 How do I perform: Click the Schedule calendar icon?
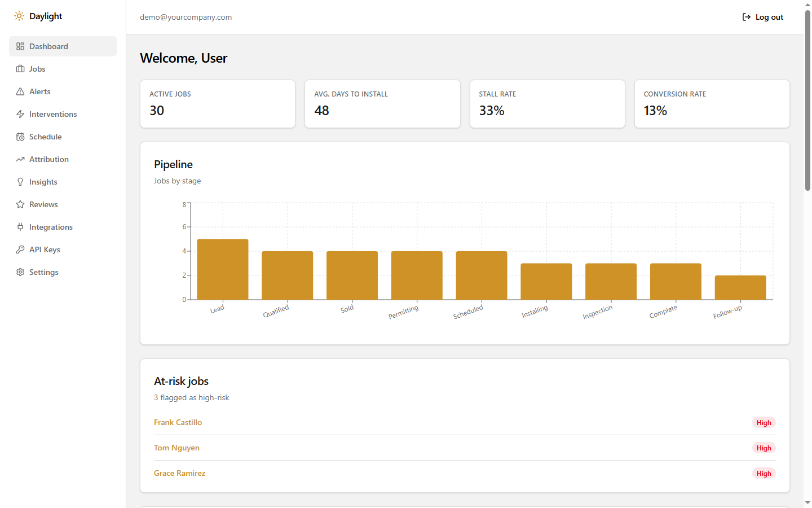[x=20, y=137]
